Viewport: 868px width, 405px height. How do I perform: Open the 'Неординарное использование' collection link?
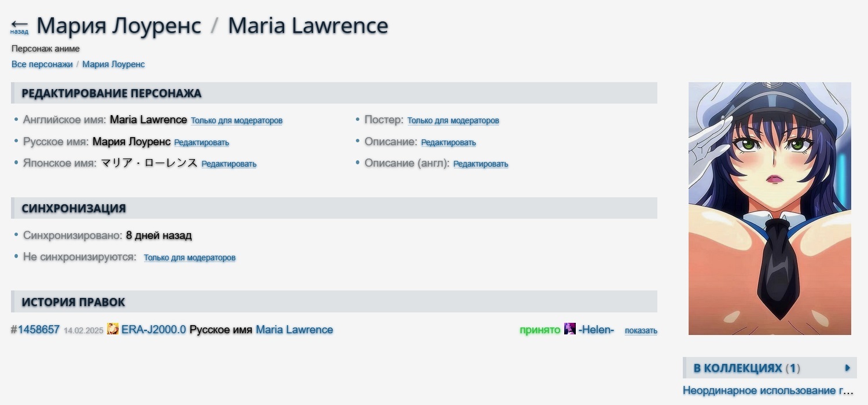768,391
